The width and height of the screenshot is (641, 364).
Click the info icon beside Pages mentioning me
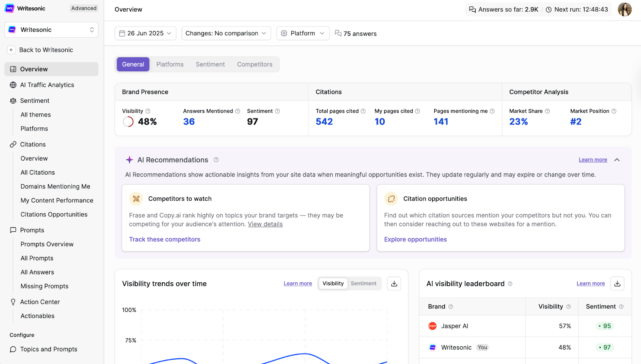492,111
